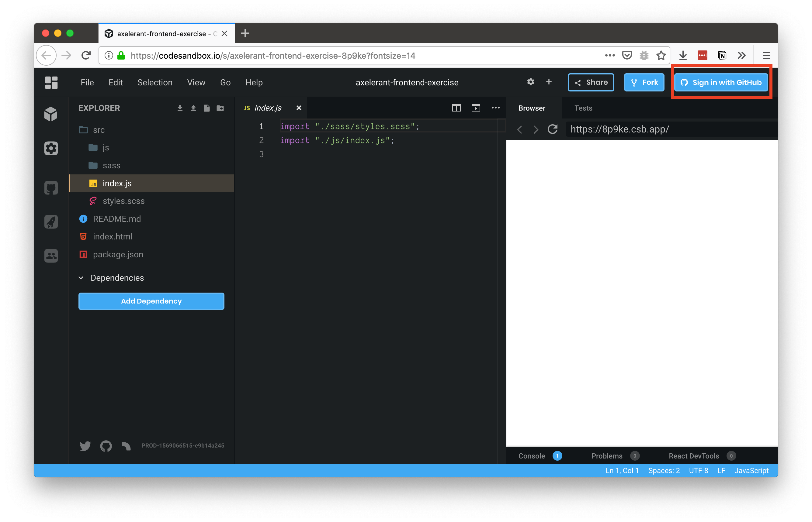Open the GitHub link in the footer
This screenshot has height=522, width=812.
106,446
